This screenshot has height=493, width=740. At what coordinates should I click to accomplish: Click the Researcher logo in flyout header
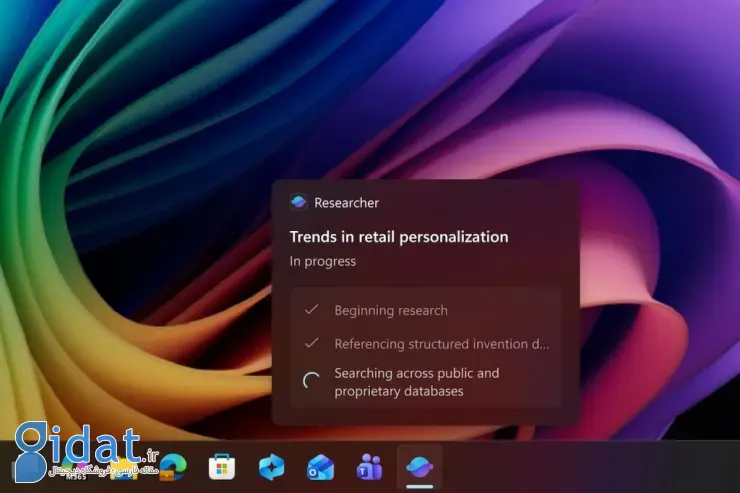coord(298,202)
